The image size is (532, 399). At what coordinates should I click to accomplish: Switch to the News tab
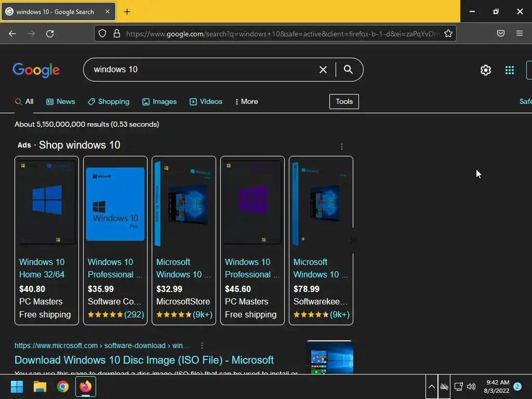pos(61,101)
